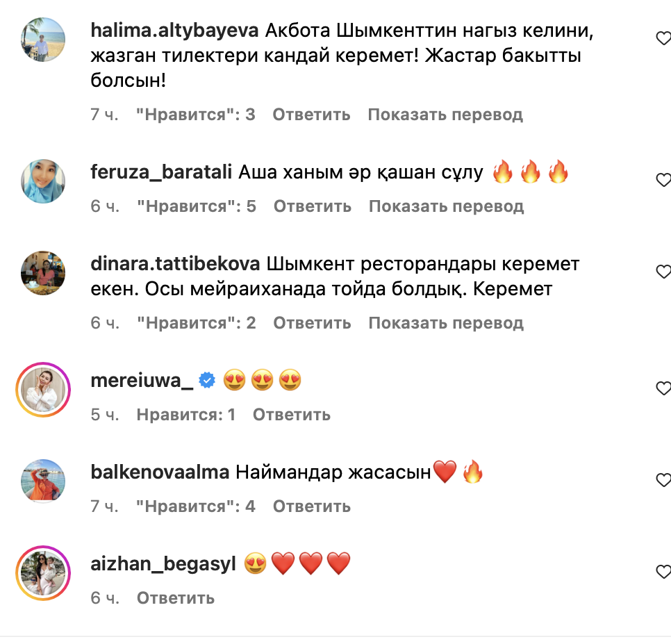The width and height of the screenshot is (671, 644).
Task: Like feruza_baratali's comment with heart icon
Action: click(664, 180)
